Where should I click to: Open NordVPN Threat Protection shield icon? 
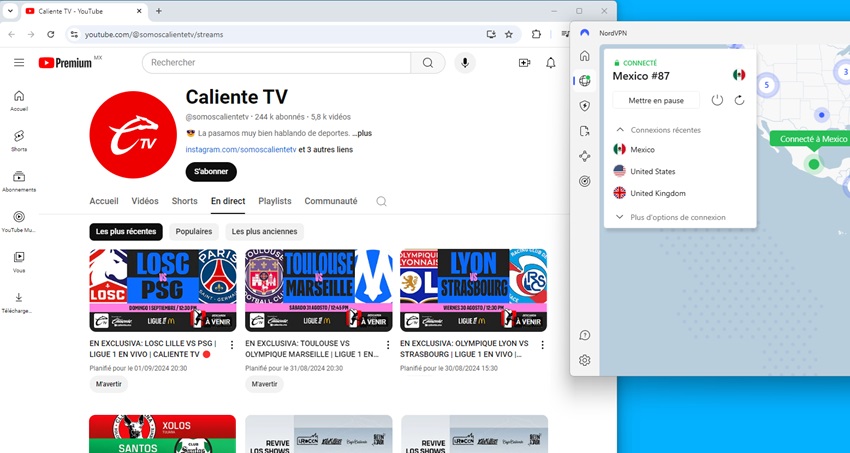(x=584, y=106)
